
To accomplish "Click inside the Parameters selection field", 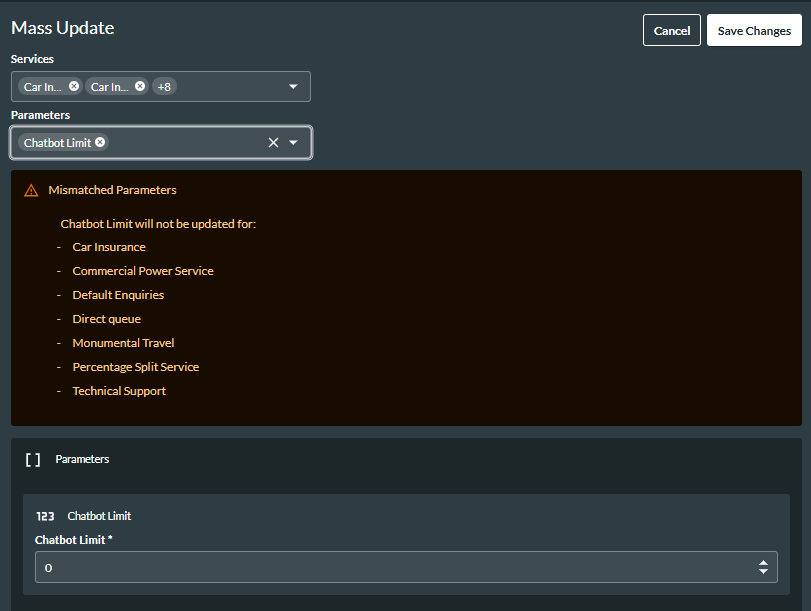I will pos(161,142).
